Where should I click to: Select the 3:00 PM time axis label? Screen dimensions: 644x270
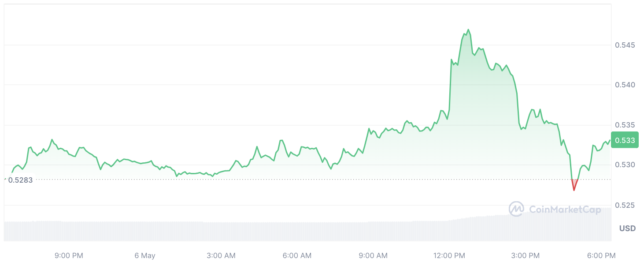pyautogui.click(x=525, y=255)
